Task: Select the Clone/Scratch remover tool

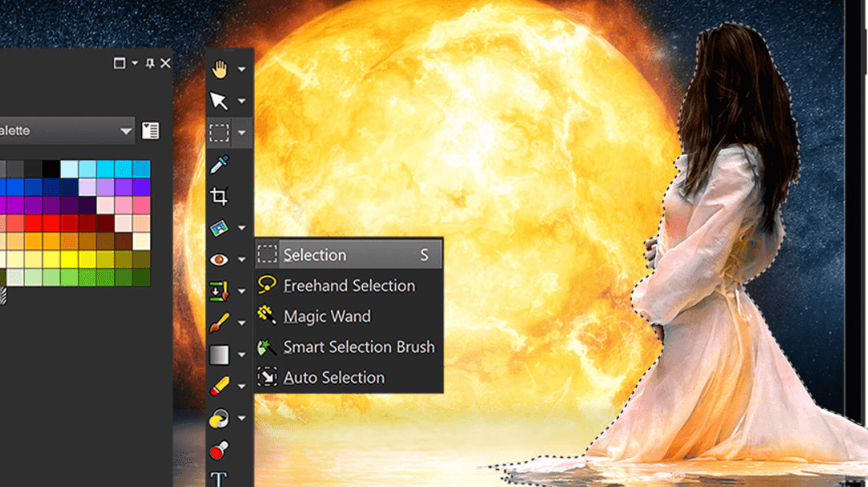Action: click(219, 291)
